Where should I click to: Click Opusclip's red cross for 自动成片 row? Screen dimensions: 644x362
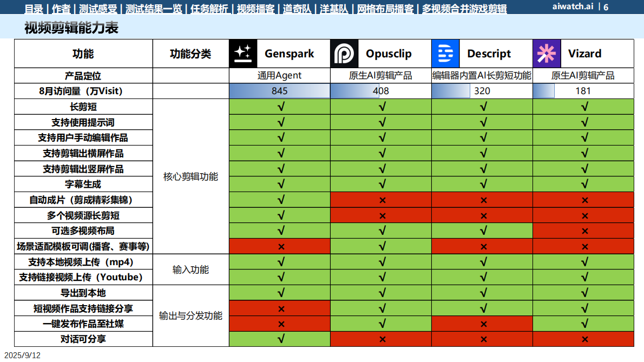coord(382,200)
